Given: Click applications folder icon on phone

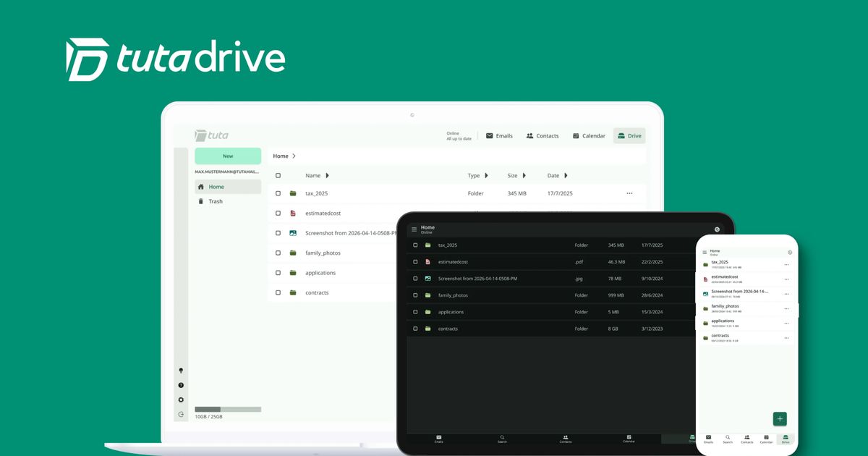Looking at the screenshot, I should pos(705,323).
